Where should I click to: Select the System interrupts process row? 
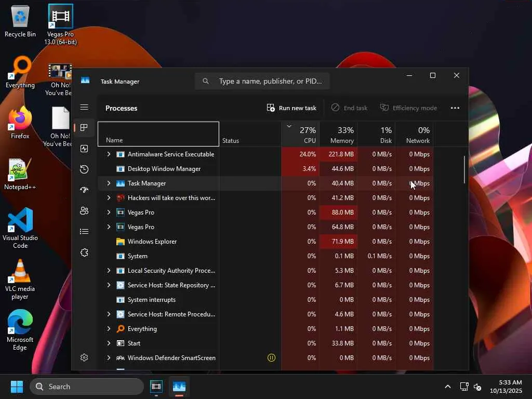coord(265,300)
